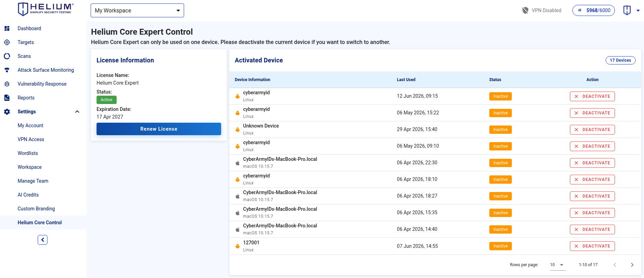Open the rows per page dropdown

click(557, 265)
